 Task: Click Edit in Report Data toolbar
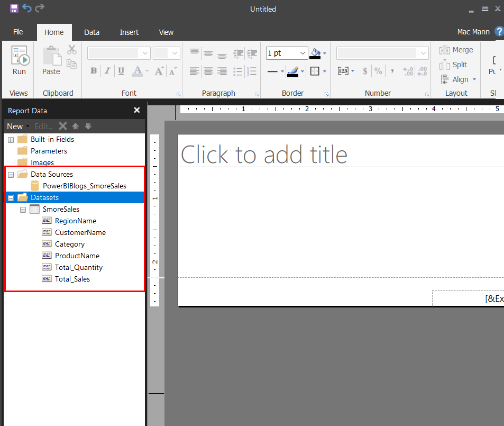44,126
